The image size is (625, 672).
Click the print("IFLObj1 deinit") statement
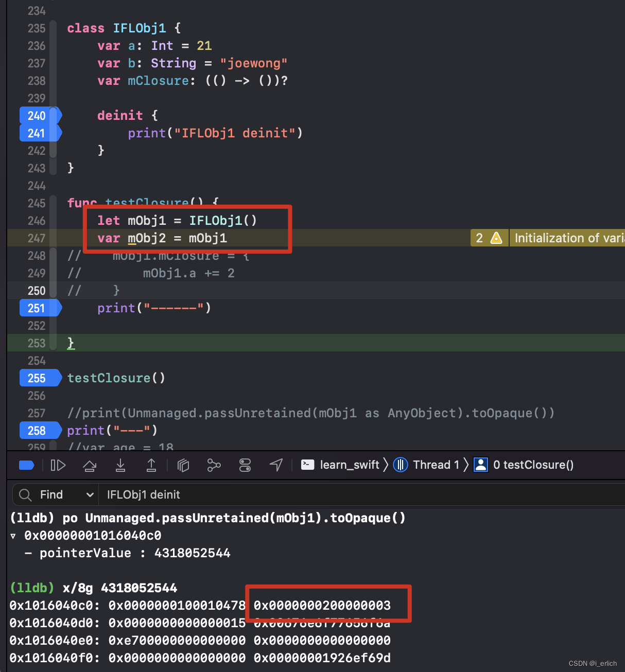215,133
